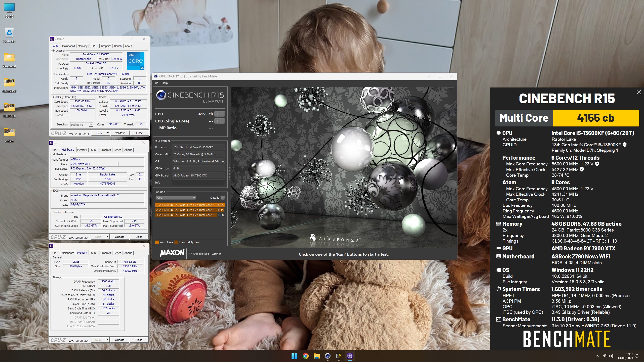This screenshot has width=644, height=362.
Task: Select the 100D5500 folder icon
Action: 9,110
